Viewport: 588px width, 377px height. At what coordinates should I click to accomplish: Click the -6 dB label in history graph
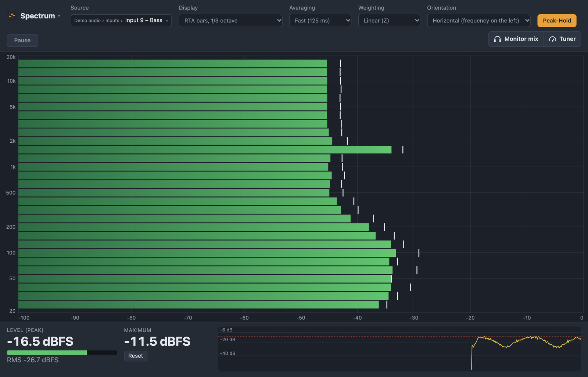226,330
